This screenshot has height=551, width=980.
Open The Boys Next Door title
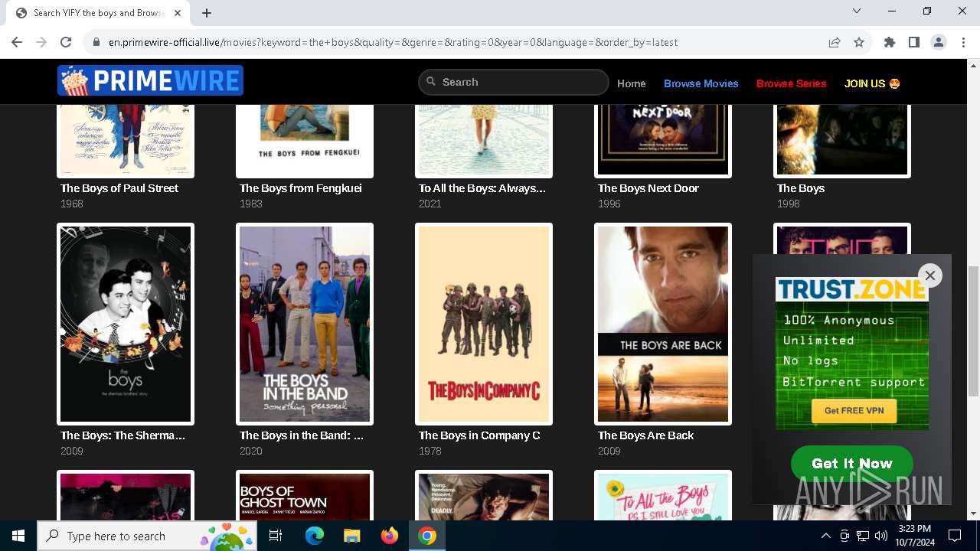click(648, 188)
